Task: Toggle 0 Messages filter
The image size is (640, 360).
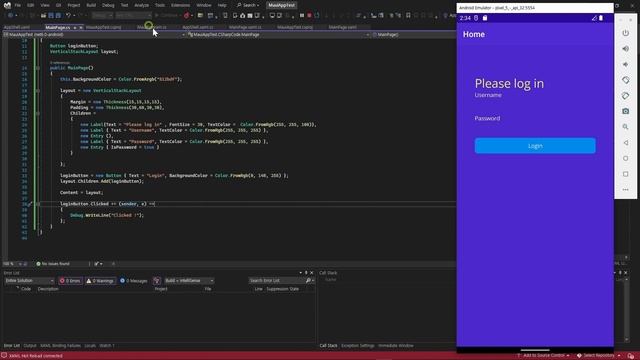Action: (x=133, y=281)
